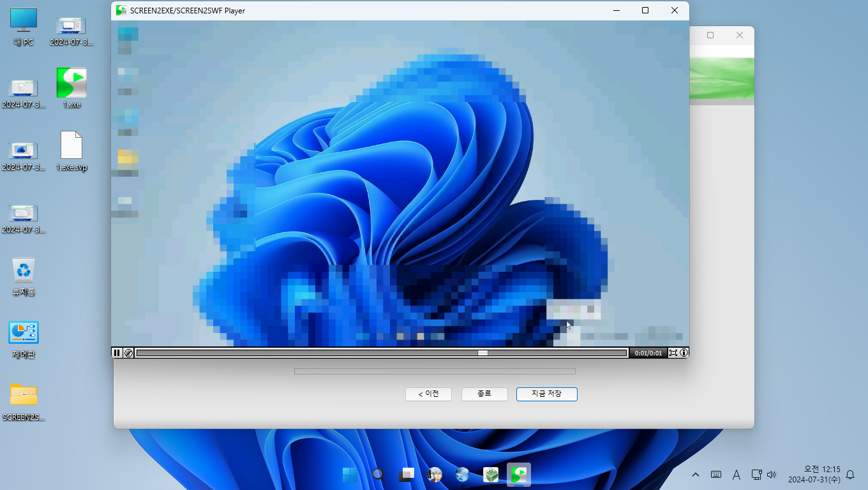Open the clock showing 오전 12:15
The height and width of the screenshot is (490, 868).
pyautogui.click(x=814, y=475)
